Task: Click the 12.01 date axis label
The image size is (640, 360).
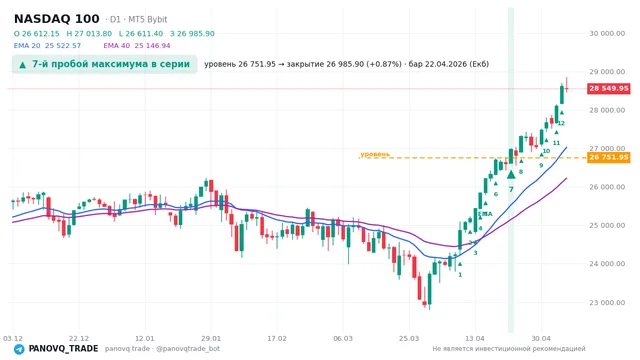Action: coord(145,339)
